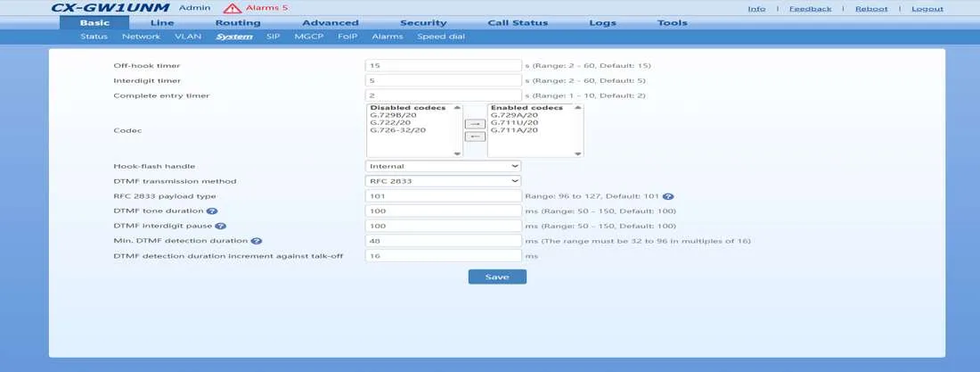Select the Speed dial submenu
The height and width of the screenshot is (372, 980).
(x=441, y=37)
